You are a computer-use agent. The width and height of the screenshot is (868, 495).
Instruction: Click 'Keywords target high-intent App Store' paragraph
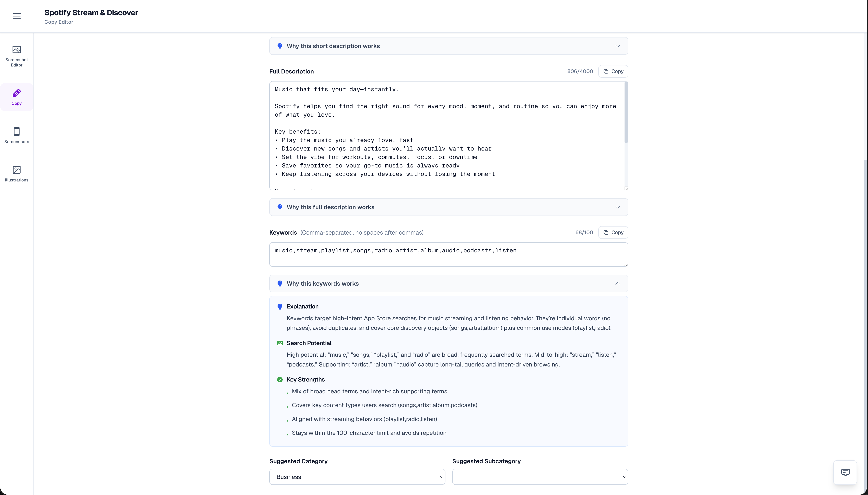point(449,323)
